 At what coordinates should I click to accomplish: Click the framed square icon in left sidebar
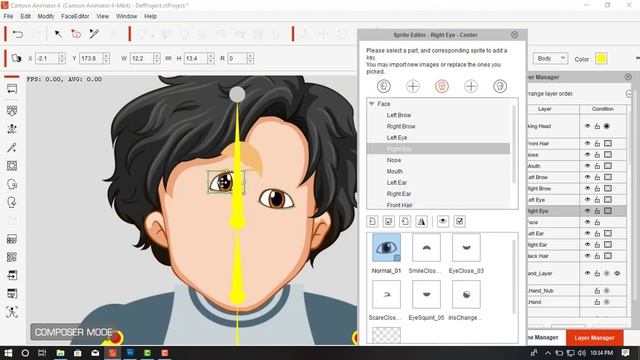click(x=12, y=166)
